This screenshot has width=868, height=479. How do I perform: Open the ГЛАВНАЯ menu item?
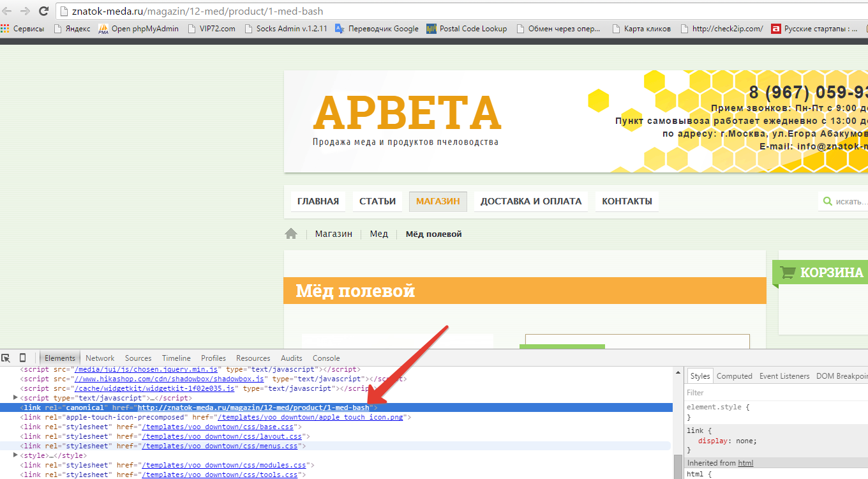point(318,201)
